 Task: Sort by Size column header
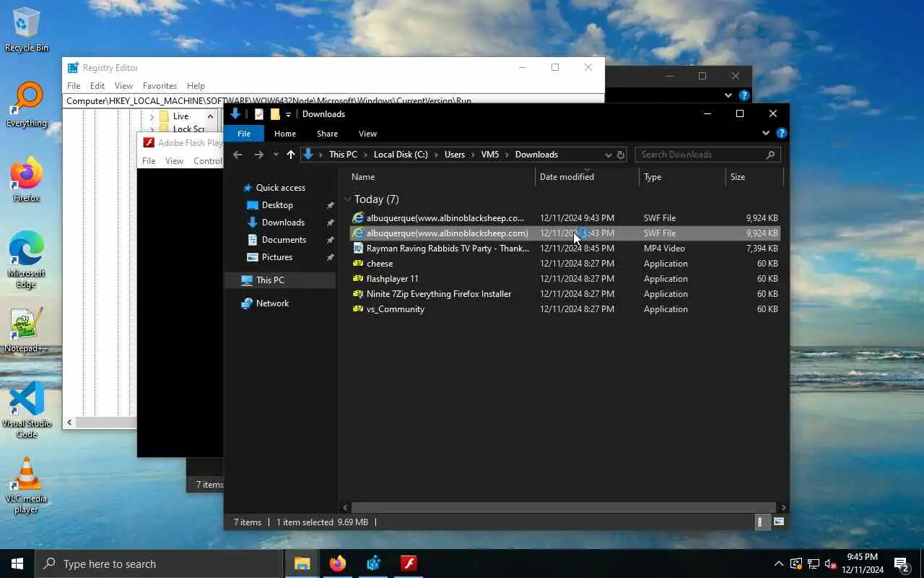tap(754, 177)
